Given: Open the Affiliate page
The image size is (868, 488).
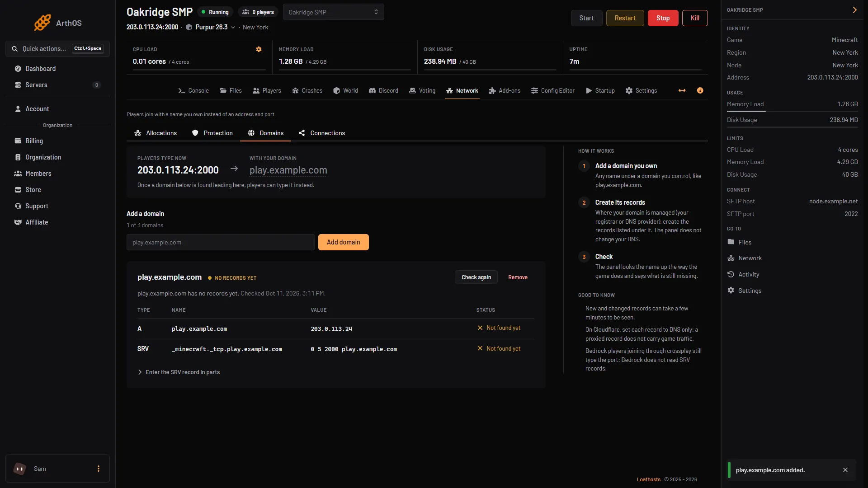Looking at the screenshot, I should click(x=57, y=222).
